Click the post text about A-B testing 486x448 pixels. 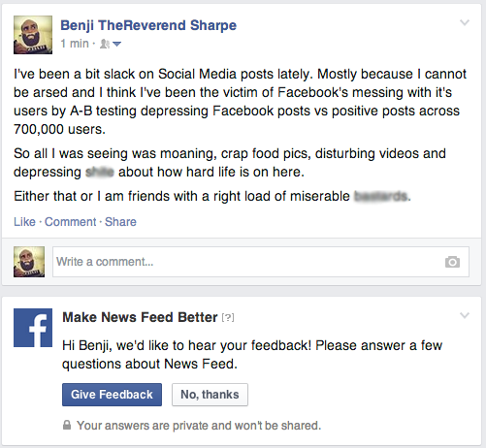coord(240,102)
